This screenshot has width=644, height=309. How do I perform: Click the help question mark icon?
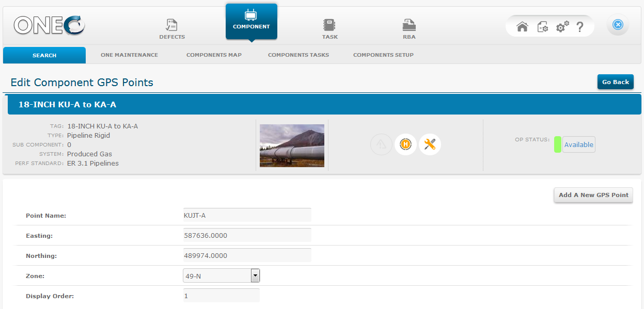pyautogui.click(x=580, y=27)
